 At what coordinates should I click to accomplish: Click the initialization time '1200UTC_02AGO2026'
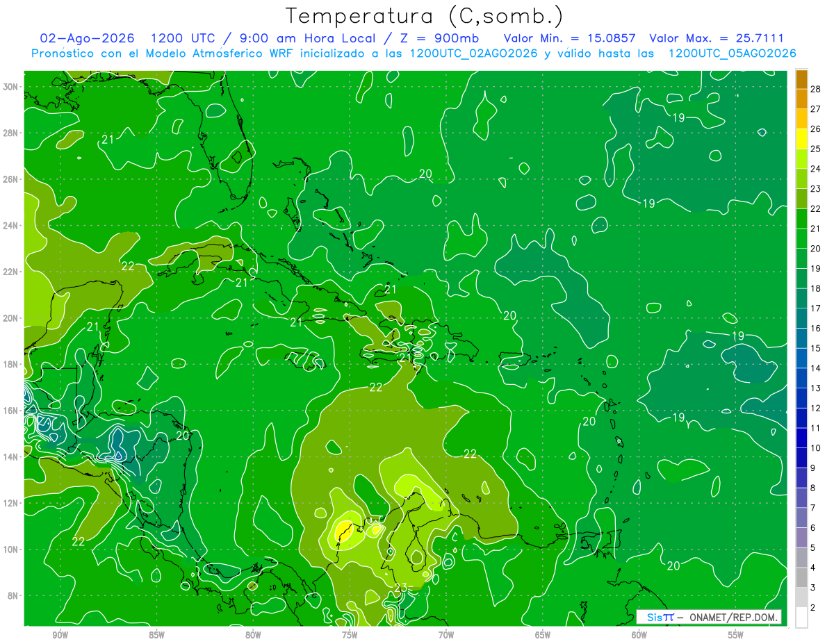pos(473,53)
